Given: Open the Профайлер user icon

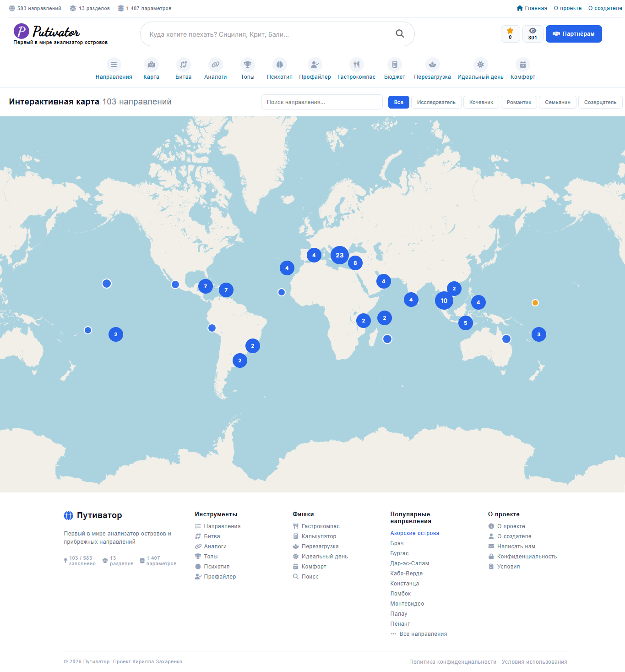Looking at the screenshot, I should click(315, 65).
